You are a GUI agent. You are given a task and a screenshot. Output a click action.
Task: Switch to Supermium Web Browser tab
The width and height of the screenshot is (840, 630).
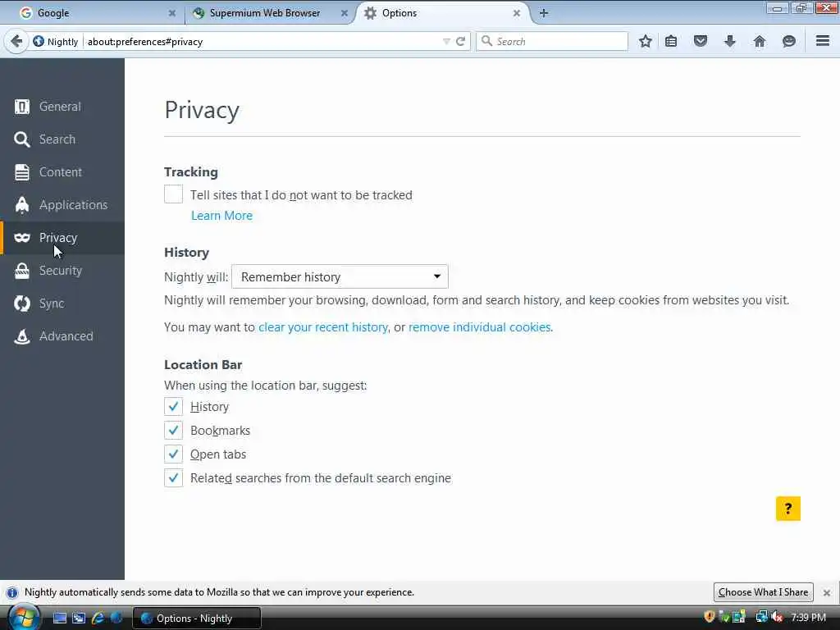tap(269, 13)
